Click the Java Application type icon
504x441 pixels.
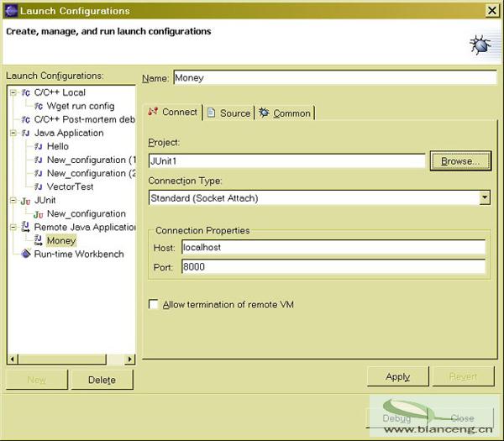[x=26, y=133]
